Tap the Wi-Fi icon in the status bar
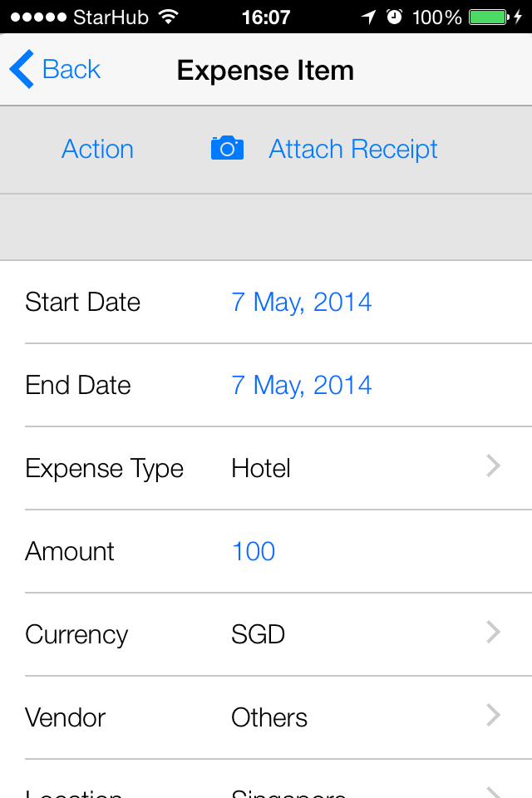 tap(168, 17)
